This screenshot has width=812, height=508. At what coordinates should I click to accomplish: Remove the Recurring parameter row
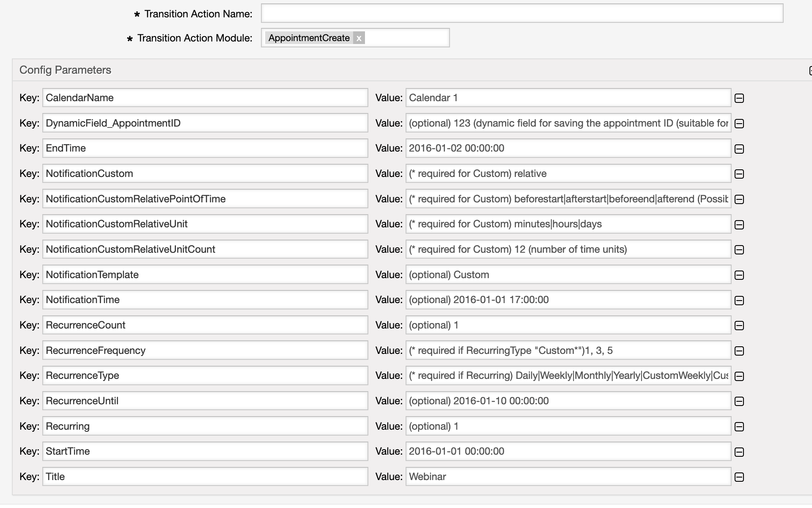click(x=739, y=427)
